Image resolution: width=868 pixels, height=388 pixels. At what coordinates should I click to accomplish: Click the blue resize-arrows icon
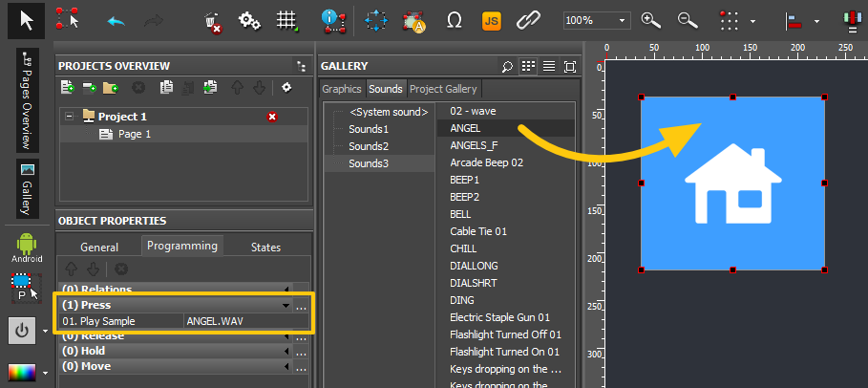(x=376, y=21)
